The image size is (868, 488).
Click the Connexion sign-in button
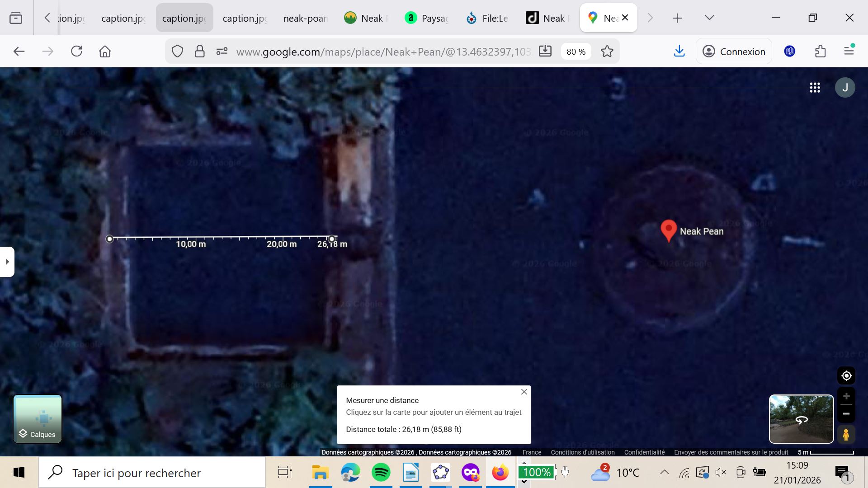[x=734, y=52]
